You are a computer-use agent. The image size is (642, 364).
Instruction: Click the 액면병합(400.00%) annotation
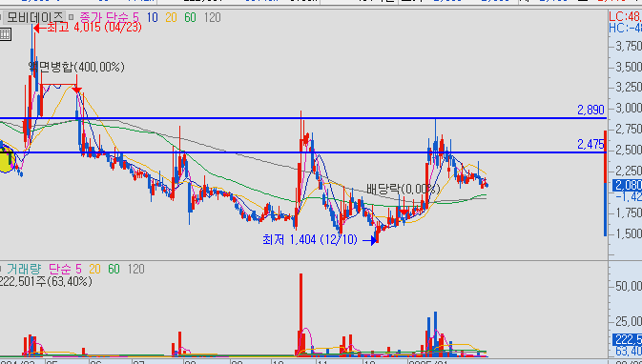point(76,67)
